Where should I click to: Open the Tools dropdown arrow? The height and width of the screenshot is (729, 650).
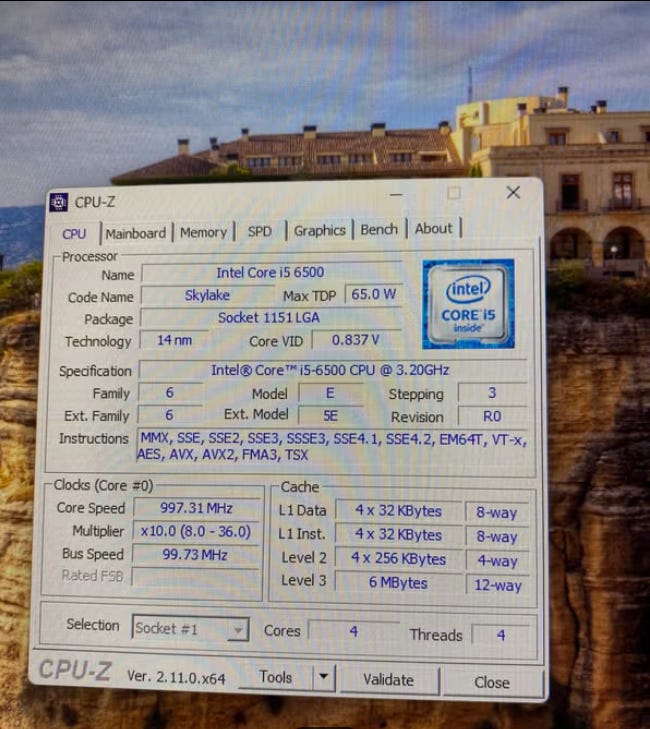(324, 676)
